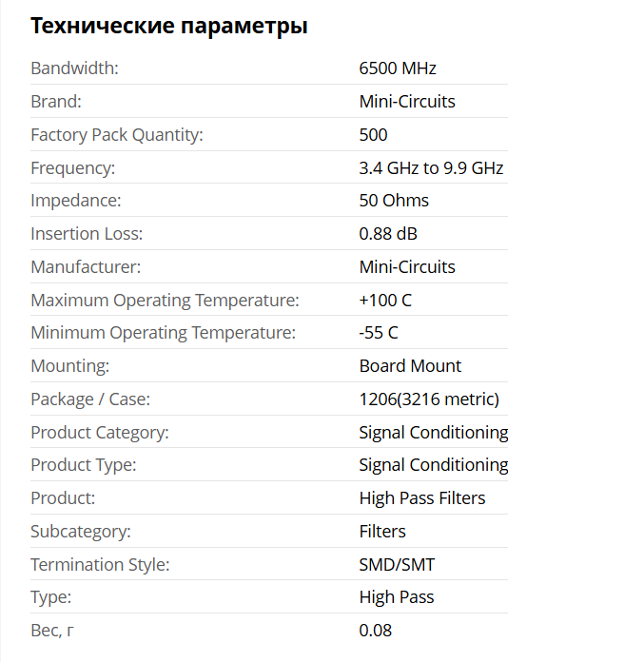Click the Board Mount mounting value
The image size is (644, 662).
(410, 366)
